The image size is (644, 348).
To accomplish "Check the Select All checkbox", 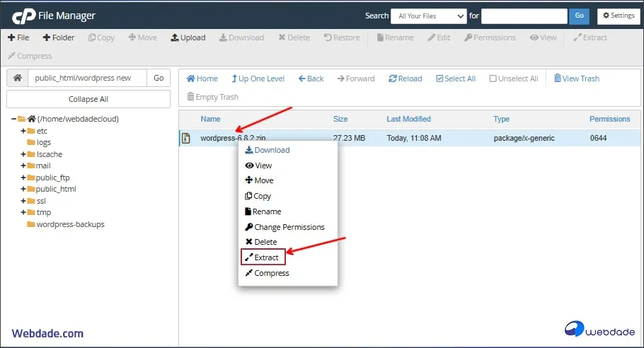I will (x=439, y=79).
